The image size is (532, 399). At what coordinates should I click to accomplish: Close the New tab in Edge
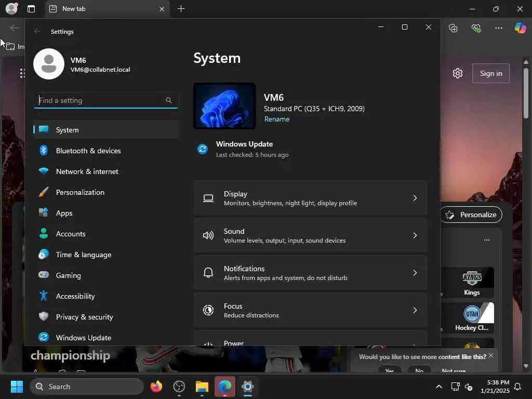pos(162,9)
